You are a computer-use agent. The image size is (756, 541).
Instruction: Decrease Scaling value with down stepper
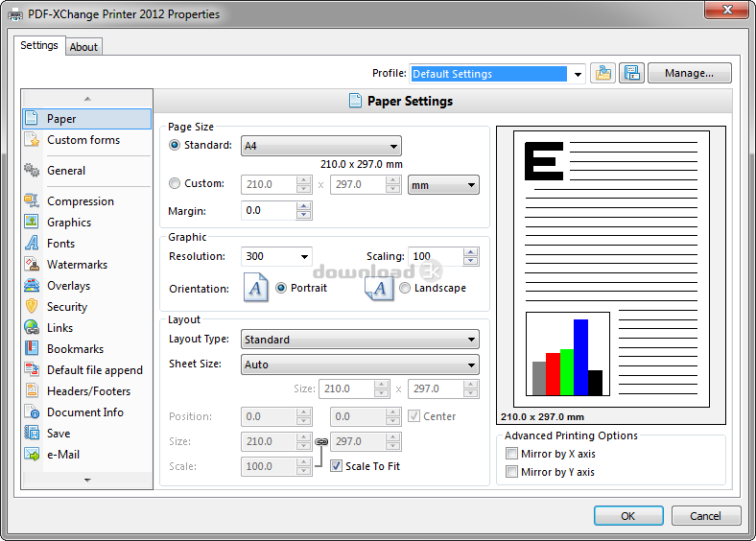tap(470, 261)
